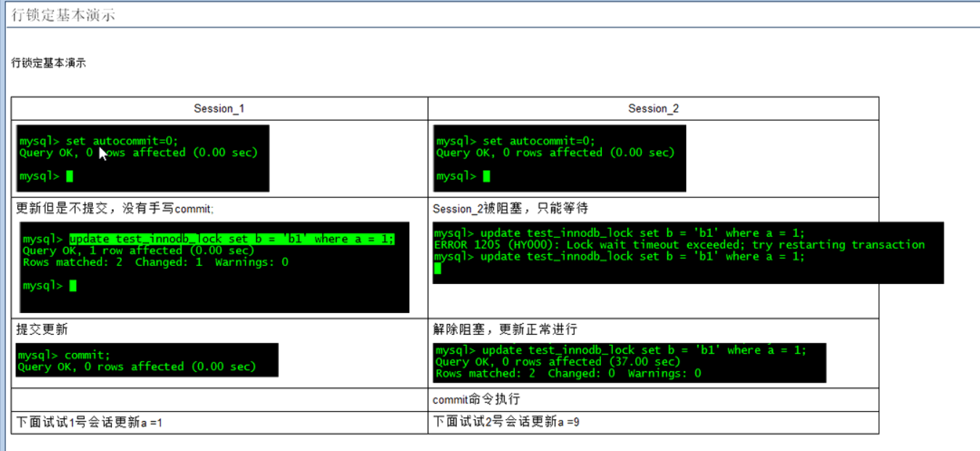
Task: Click the text 更新但是不提交，没有手写commit;
Action: click(115, 208)
